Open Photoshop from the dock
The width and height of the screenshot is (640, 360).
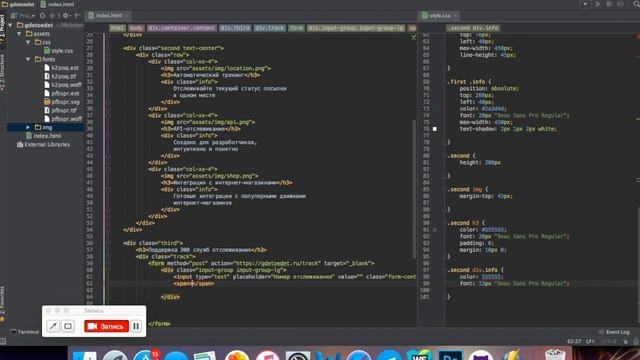450,355
